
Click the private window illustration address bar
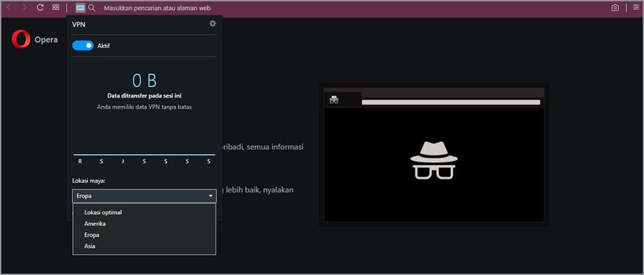coord(451,102)
